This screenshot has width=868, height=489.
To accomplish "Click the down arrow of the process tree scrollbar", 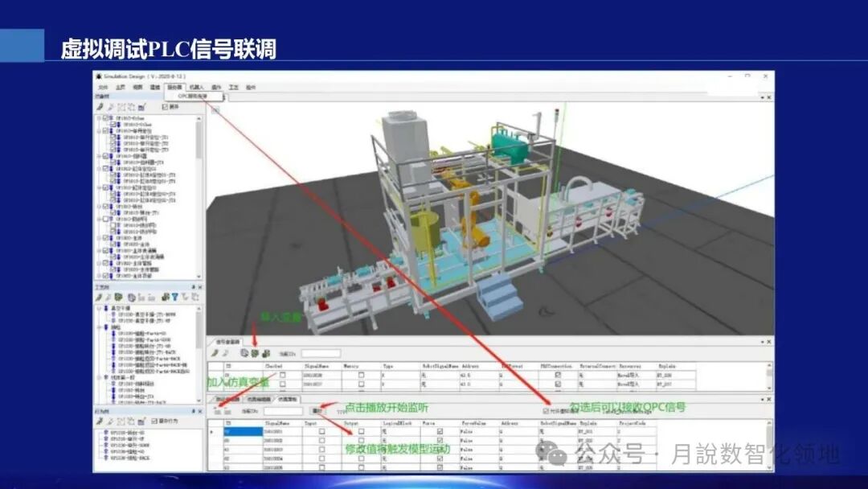I will point(199,401).
